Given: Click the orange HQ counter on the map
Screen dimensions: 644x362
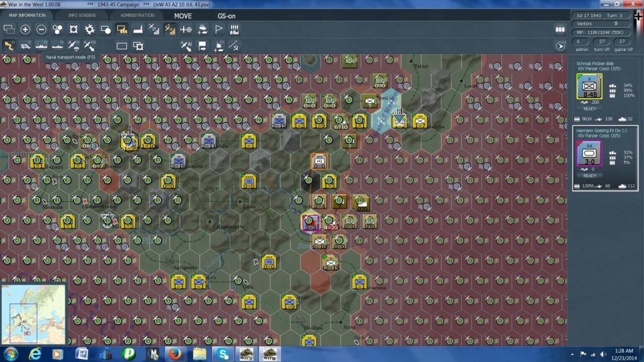Looking at the screenshot, I should 319,162.
